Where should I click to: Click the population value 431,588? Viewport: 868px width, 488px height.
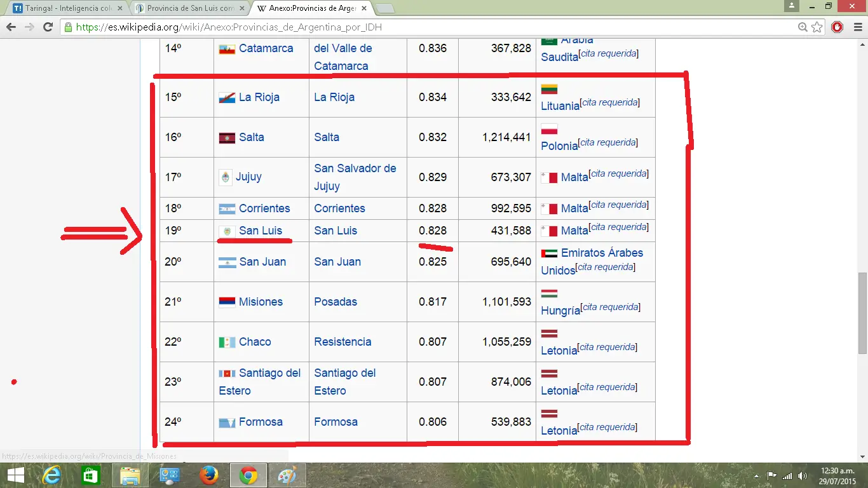[512, 231]
